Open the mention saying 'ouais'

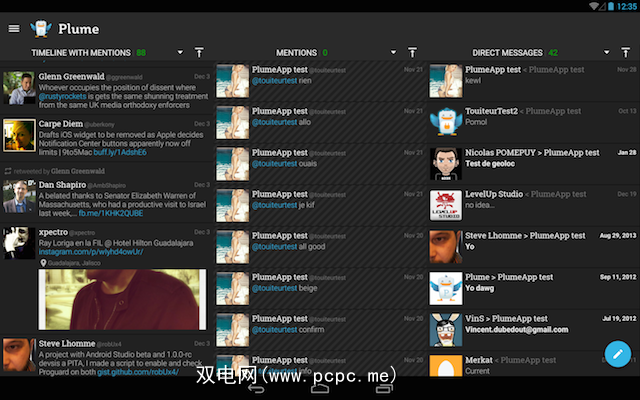[x=320, y=164]
